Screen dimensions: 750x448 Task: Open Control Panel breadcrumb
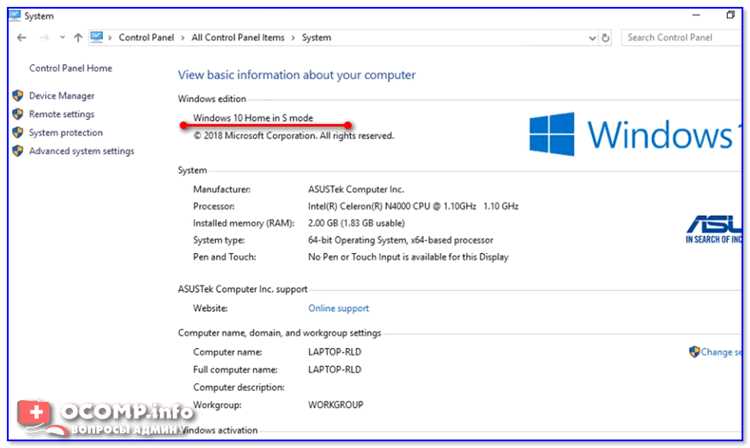[x=146, y=37]
